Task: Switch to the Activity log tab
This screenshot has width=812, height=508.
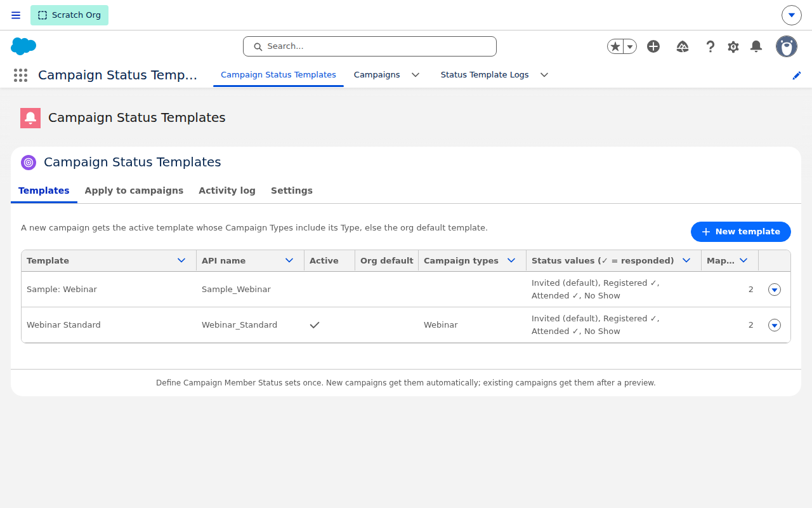Action: click(227, 190)
